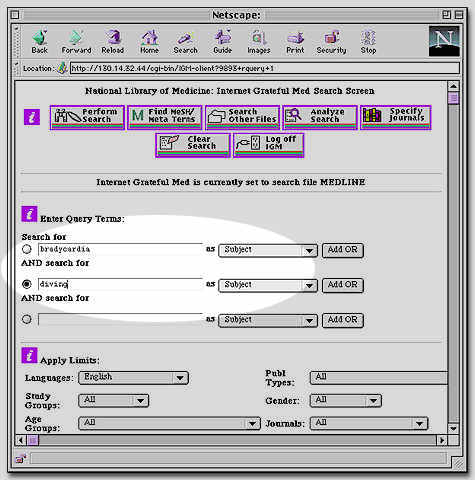This screenshot has height=480, width=475.
Task: Select the bradycardia row radio button
Action: point(27,249)
